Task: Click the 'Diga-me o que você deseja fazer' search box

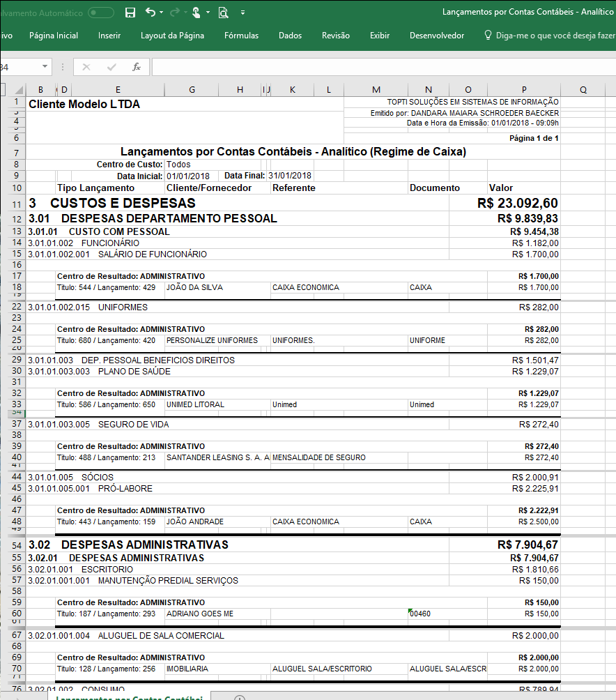Action: click(550, 36)
